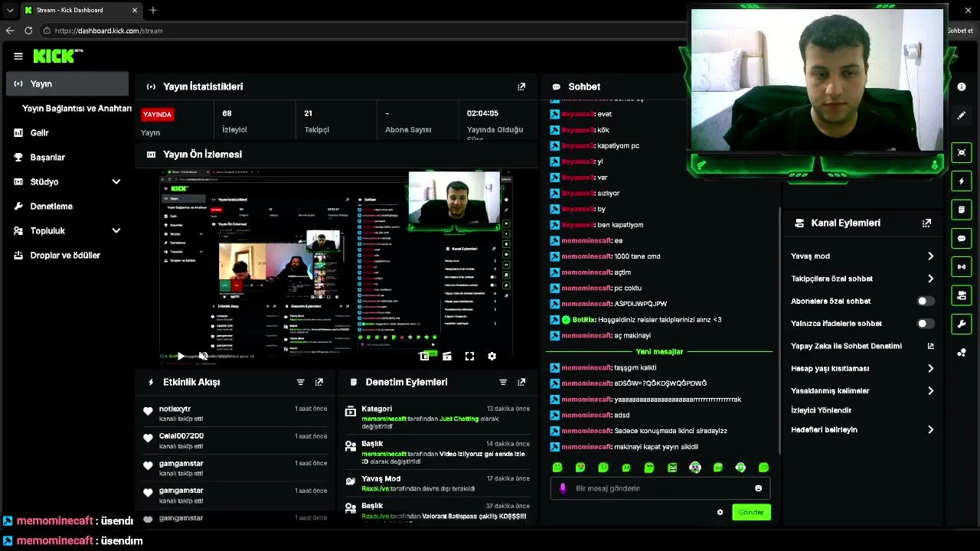Expand Hesap yaşı kısıtlaması options
The image size is (980, 551).
tap(930, 368)
